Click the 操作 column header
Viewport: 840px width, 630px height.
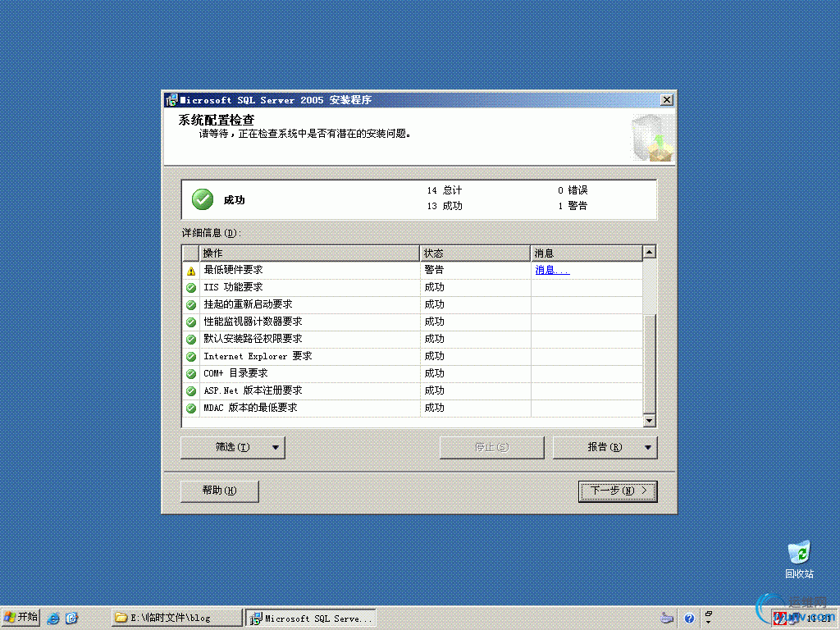coord(309,253)
